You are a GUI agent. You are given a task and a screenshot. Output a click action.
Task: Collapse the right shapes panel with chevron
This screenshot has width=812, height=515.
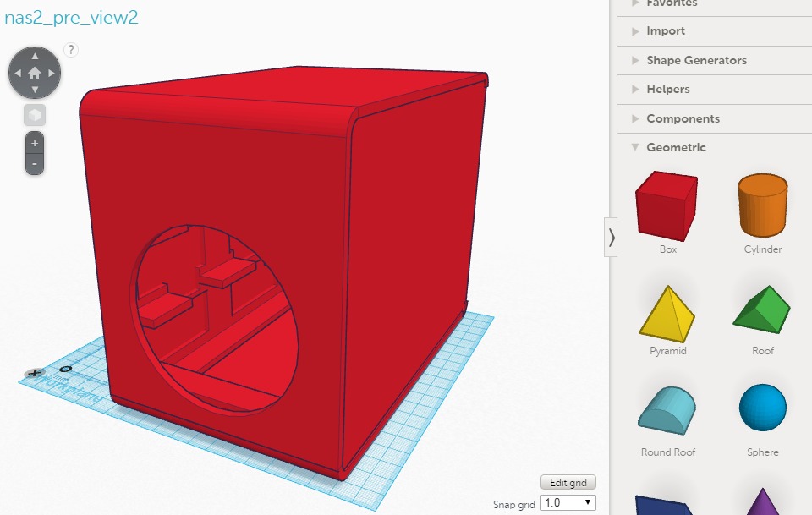(x=612, y=238)
